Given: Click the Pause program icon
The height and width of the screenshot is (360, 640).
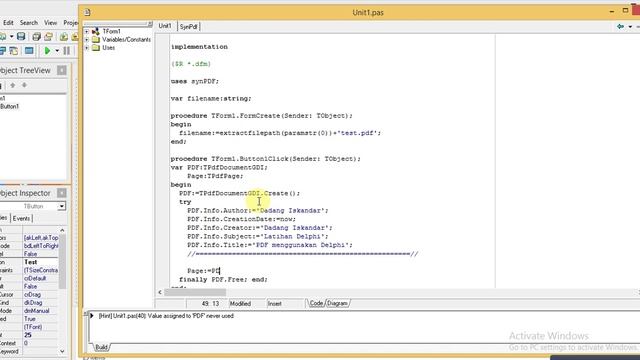Looking at the screenshot, I should click(x=67, y=51).
